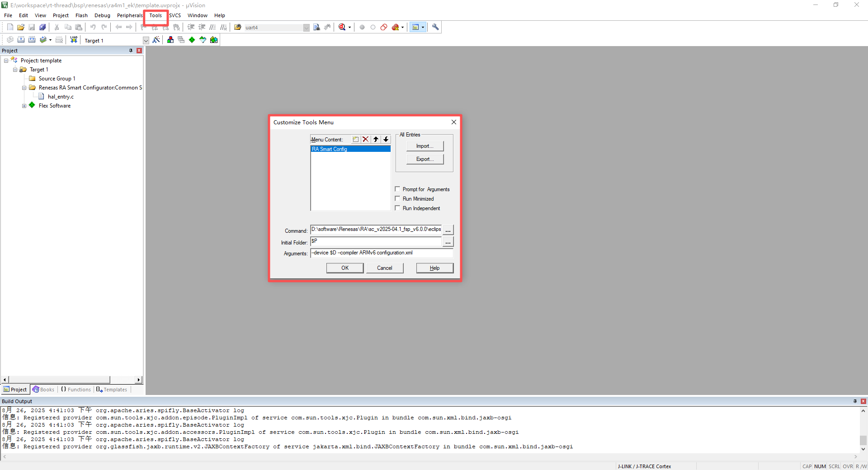The width and height of the screenshot is (868, 470).
Task: Move the menu entry up with arrow
Action: coord(376,140)
